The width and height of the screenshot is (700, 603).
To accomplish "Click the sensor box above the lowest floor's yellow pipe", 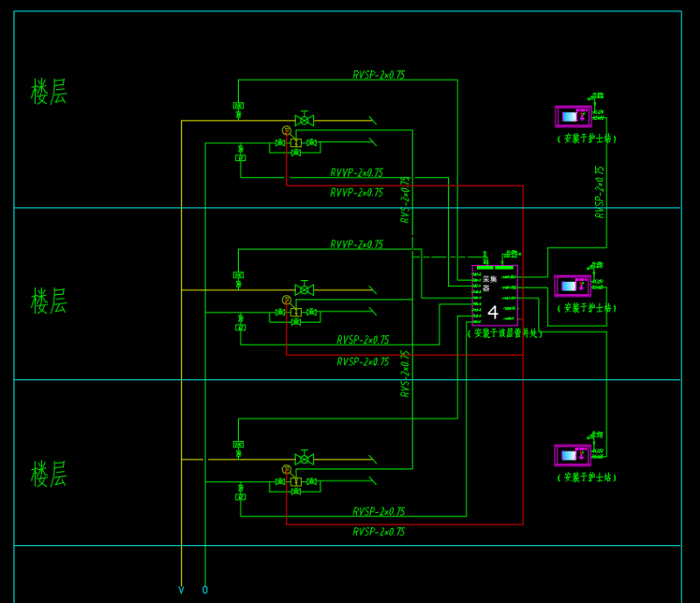I will point(238,445).
